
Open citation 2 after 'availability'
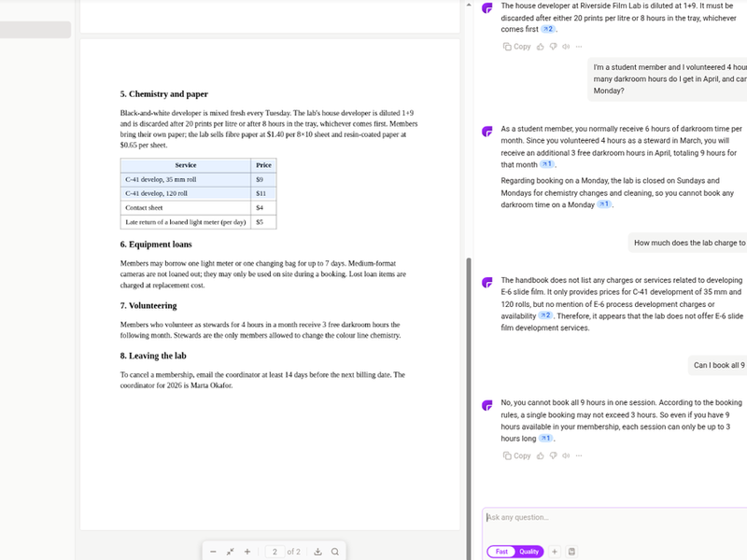[545, 315]
